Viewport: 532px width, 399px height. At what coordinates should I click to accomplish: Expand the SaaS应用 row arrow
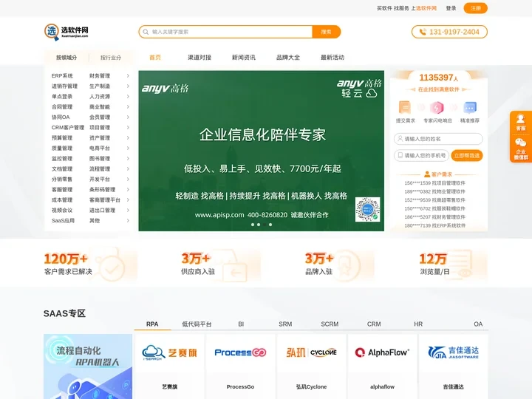(128, 220)
